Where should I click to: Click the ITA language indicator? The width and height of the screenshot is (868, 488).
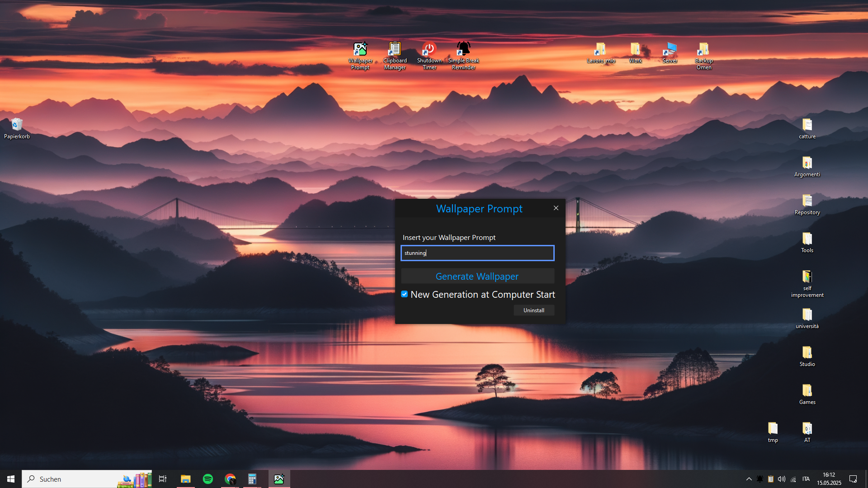coord(806,479)
